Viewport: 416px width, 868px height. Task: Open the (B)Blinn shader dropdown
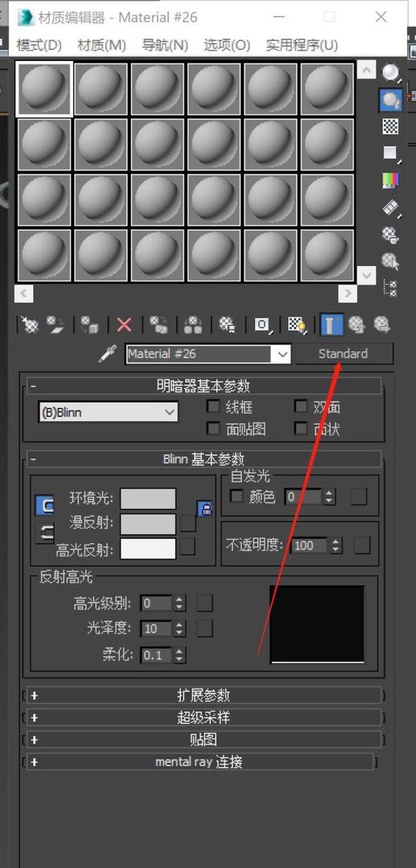109,412
